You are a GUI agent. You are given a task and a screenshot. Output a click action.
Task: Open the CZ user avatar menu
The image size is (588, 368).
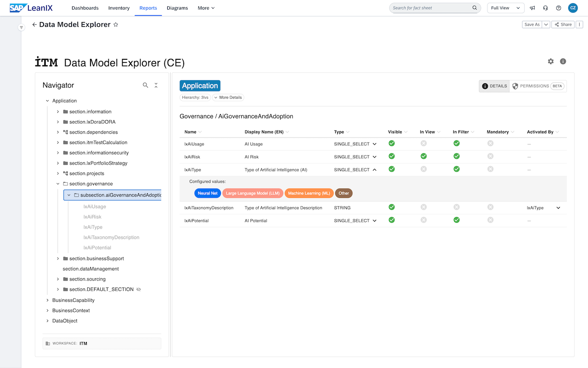click(x=573, y=8)
